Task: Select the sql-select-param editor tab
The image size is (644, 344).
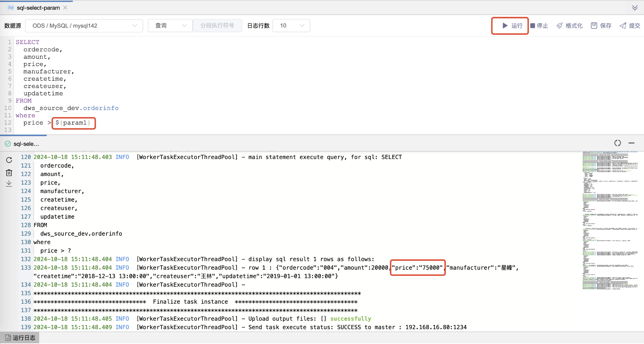Action: click(38, 8)
